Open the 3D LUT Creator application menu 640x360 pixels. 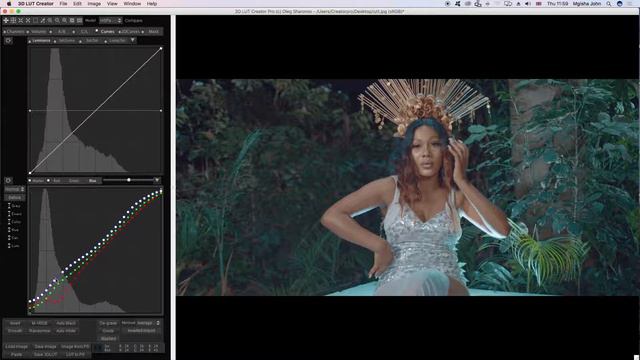click(x=36, y=4)
